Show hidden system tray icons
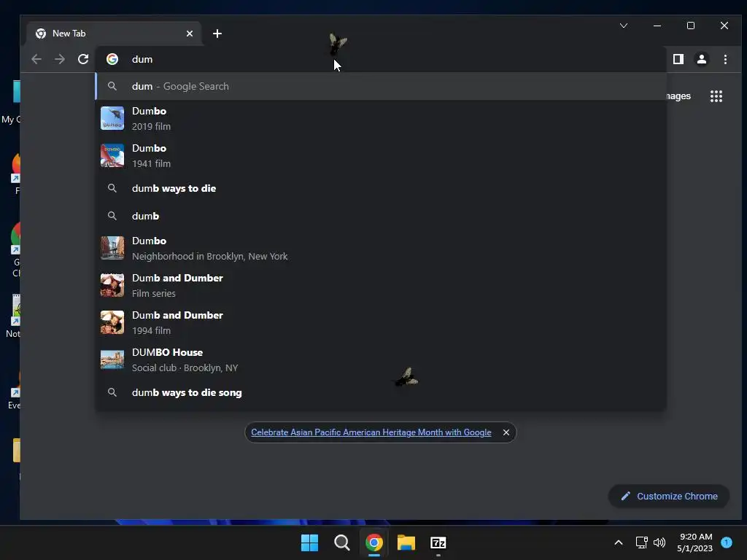Image resolution: width=747 pixels, height=560 pixels. point(619,542)
